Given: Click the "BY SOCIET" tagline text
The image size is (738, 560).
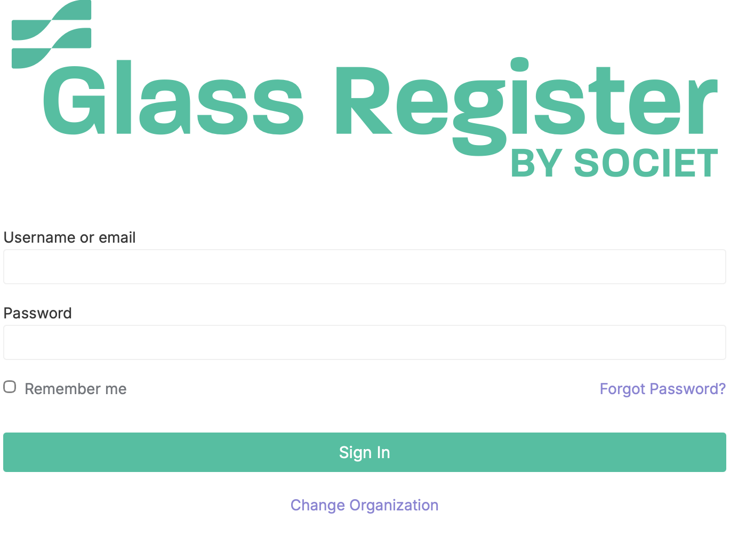Looking at the screenshot, I should (x=614, y=164).
